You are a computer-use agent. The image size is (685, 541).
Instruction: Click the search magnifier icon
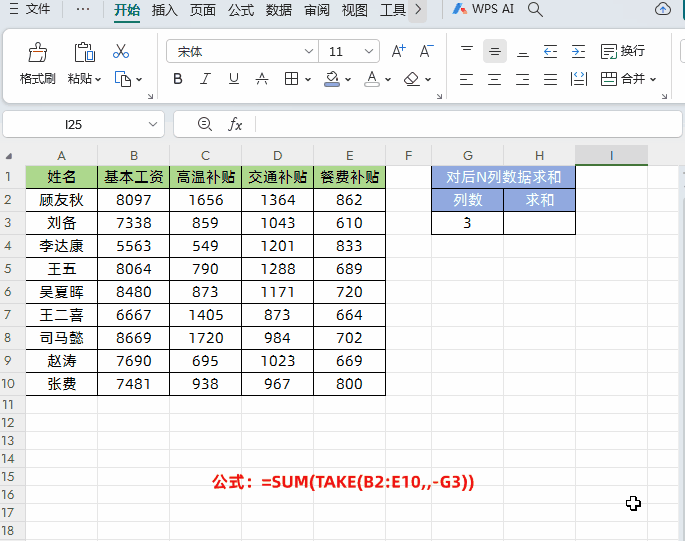[535, 9]
